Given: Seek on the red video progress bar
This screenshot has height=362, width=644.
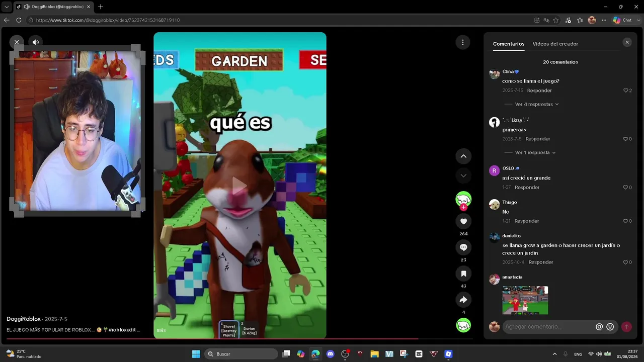Looking at the screenshot, I should point(239,339).
